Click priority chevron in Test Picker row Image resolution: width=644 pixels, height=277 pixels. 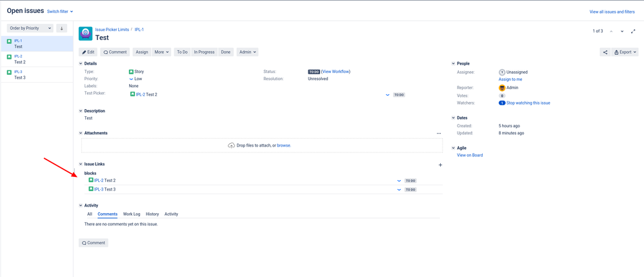[x=388, y=95]
